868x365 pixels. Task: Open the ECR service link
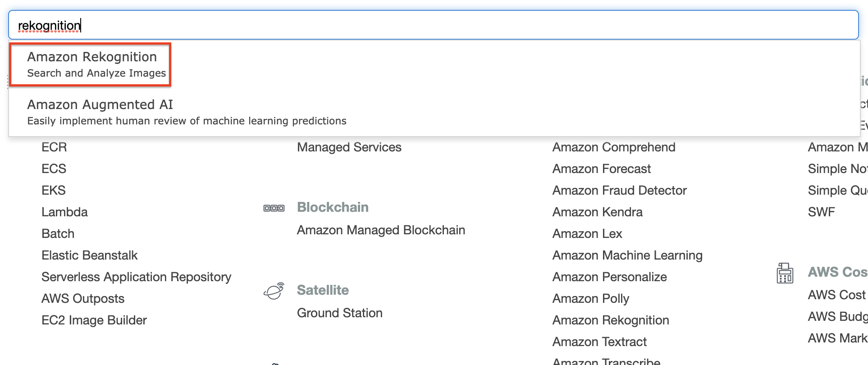[54, 147]
